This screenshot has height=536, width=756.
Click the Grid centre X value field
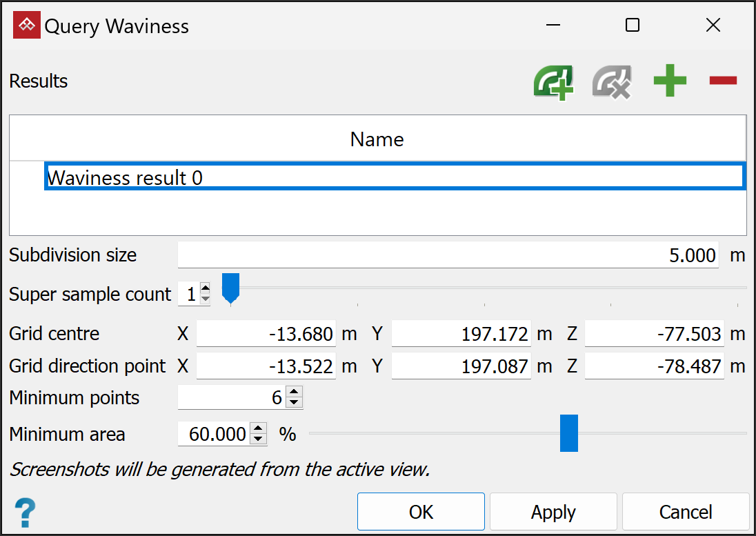point(266,335)
